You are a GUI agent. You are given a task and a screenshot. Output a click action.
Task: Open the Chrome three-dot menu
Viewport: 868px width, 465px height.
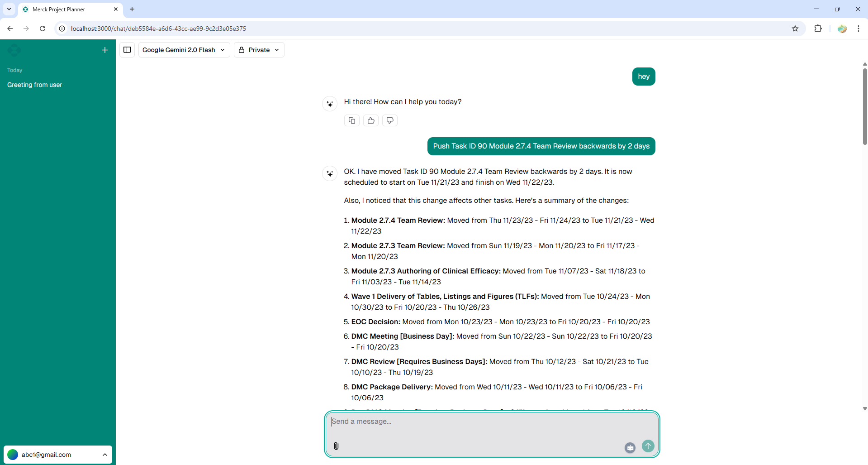click(x=858, y=29)
